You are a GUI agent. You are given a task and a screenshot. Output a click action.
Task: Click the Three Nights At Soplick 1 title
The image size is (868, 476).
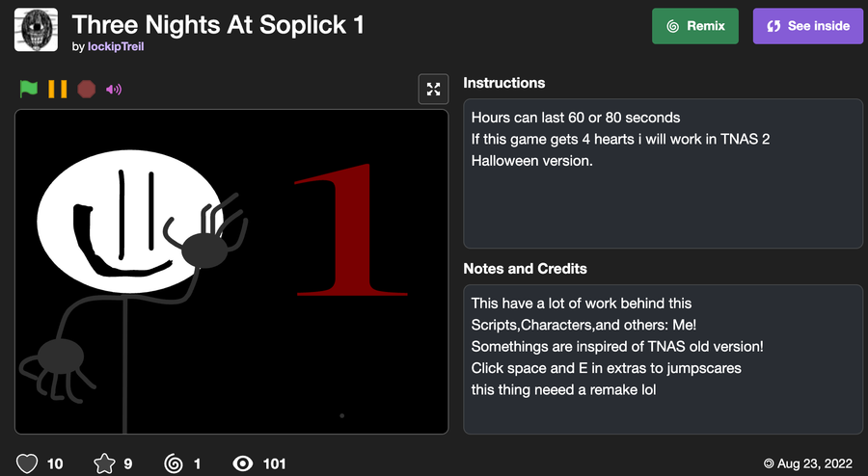(x=218, y=24)
